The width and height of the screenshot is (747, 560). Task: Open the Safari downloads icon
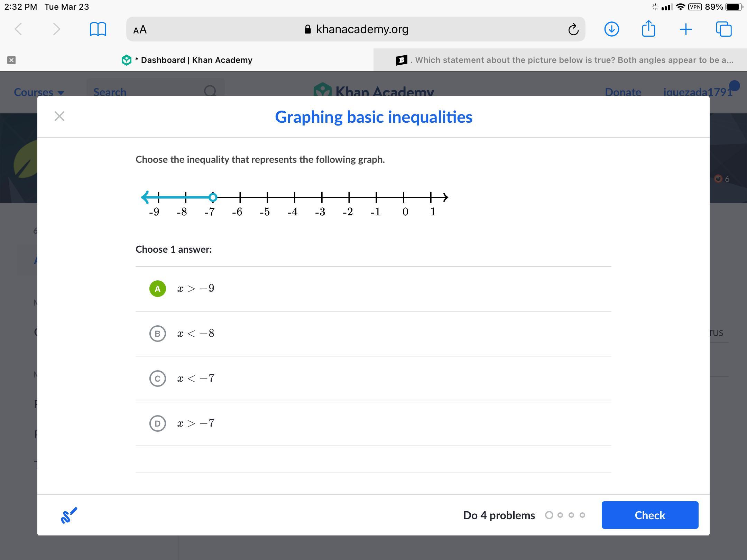(x=611, y=29)
